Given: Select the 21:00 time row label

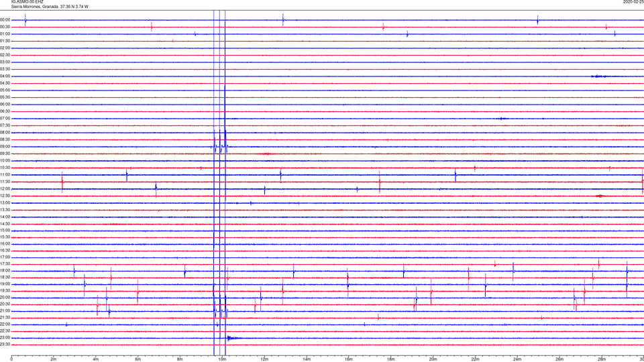Looking at the screenshot, I should [5, 311].
